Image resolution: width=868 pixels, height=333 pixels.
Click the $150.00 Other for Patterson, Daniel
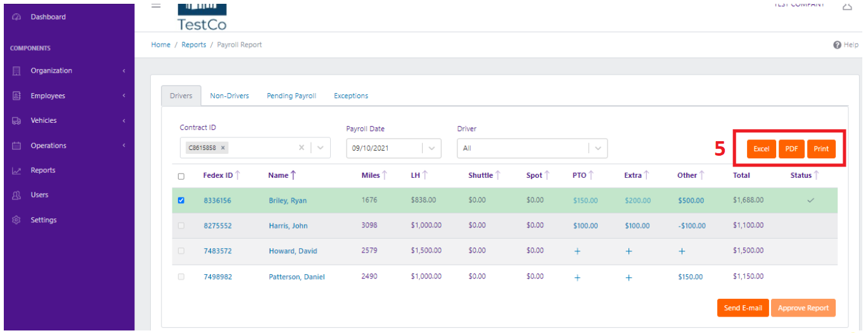click(690, 277)
